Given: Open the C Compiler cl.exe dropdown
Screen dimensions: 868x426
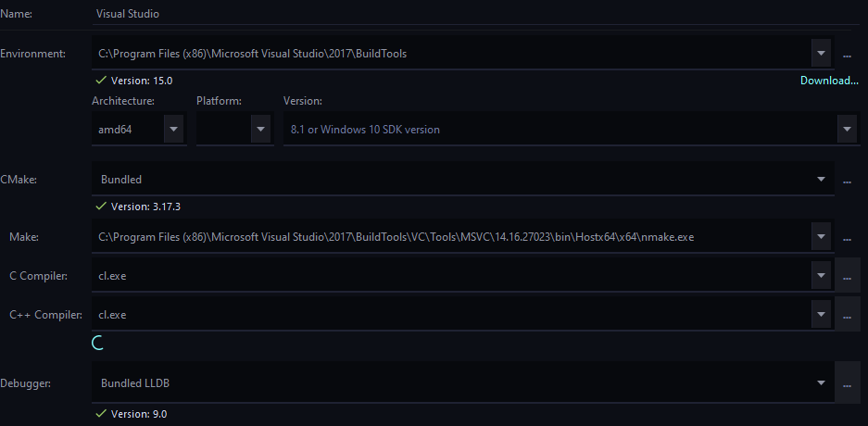Looking at the screenshot, I should pyautogui.click(x=821, y=276).
